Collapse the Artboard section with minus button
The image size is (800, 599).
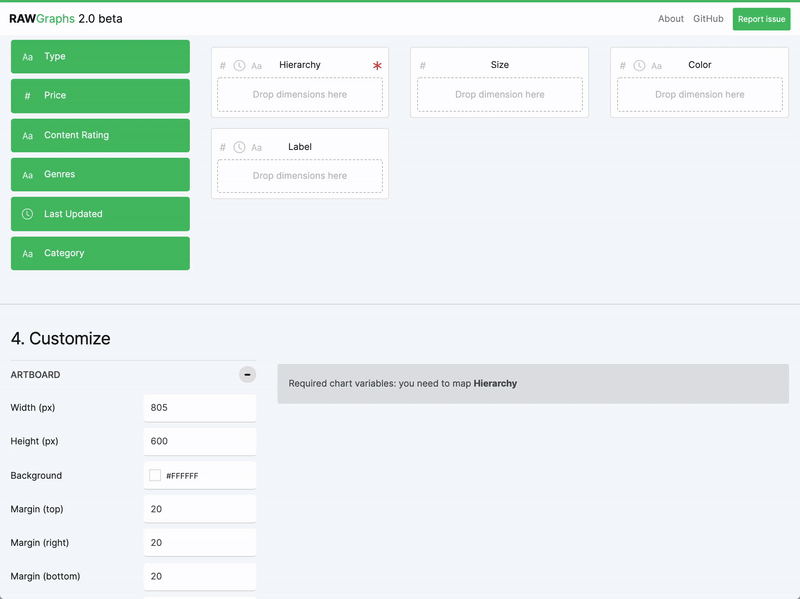247,375
